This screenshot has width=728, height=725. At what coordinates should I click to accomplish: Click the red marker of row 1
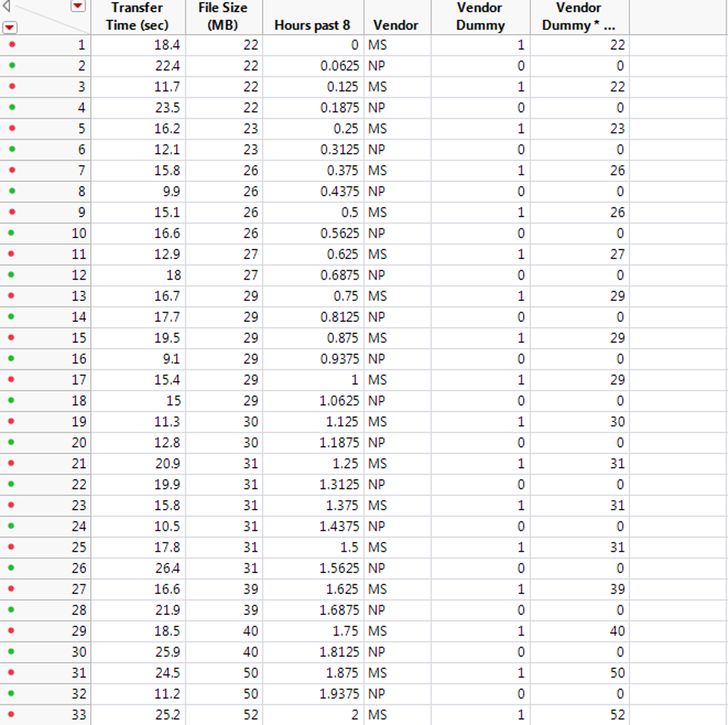[12, 44]
